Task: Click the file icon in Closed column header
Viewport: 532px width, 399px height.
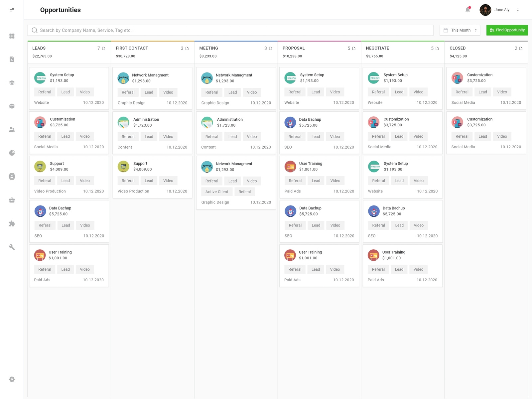Action: point(521,49)
